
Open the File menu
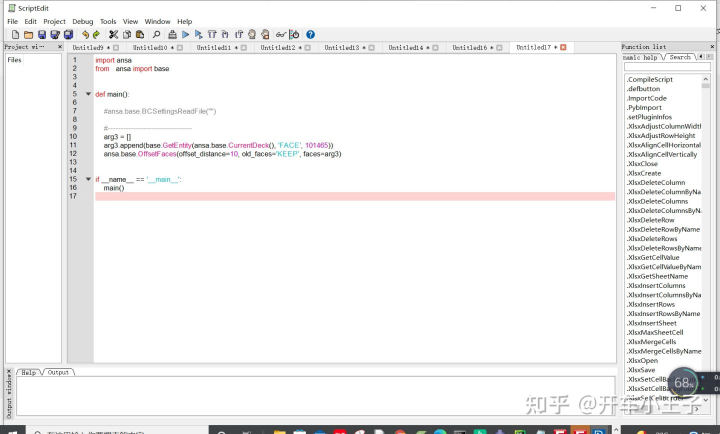(x=12, y=22)
